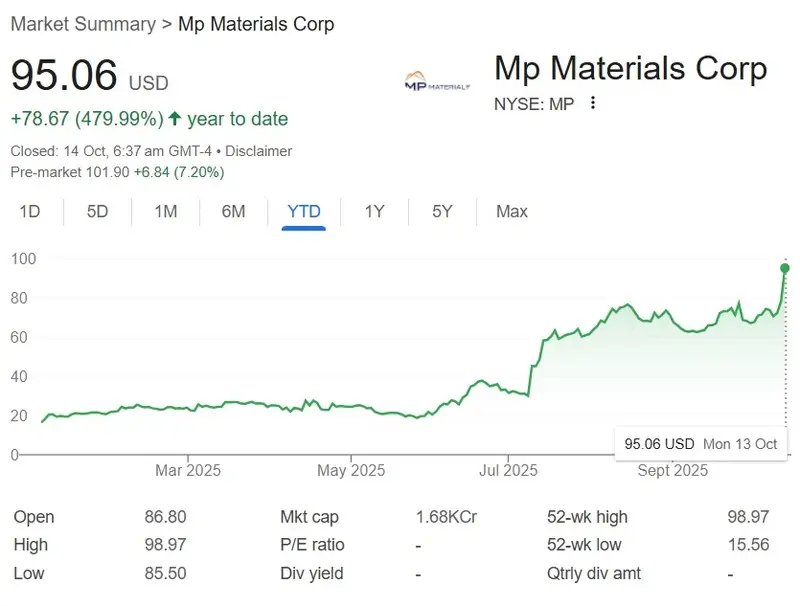Go back via the Market Summary breadcrumb
This screenshot has height=606, width=800.
83,24
